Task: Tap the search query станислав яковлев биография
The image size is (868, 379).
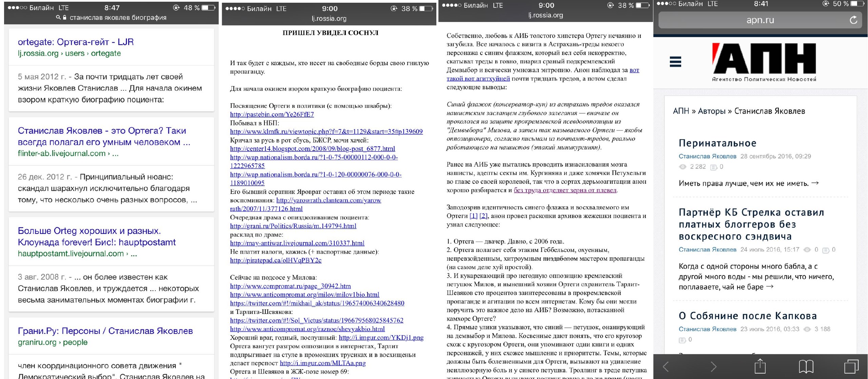Action: [x=118, y=18]
